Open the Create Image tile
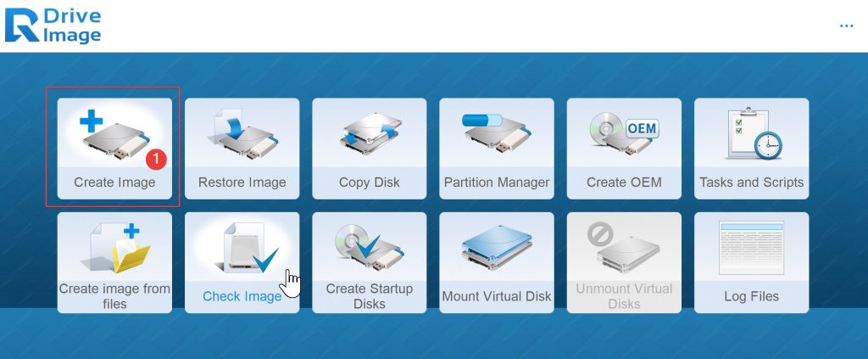The width and height of the screenshot is (868, 359). click(114, 149)
